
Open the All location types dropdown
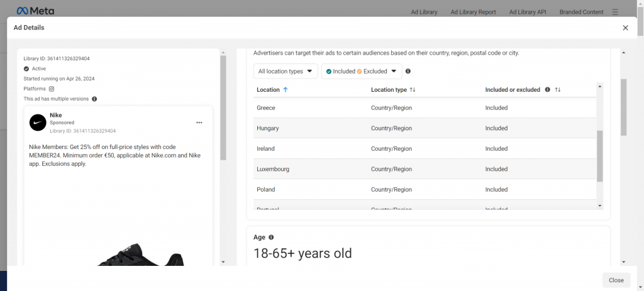pyautogui.click(x=286, y=72)
